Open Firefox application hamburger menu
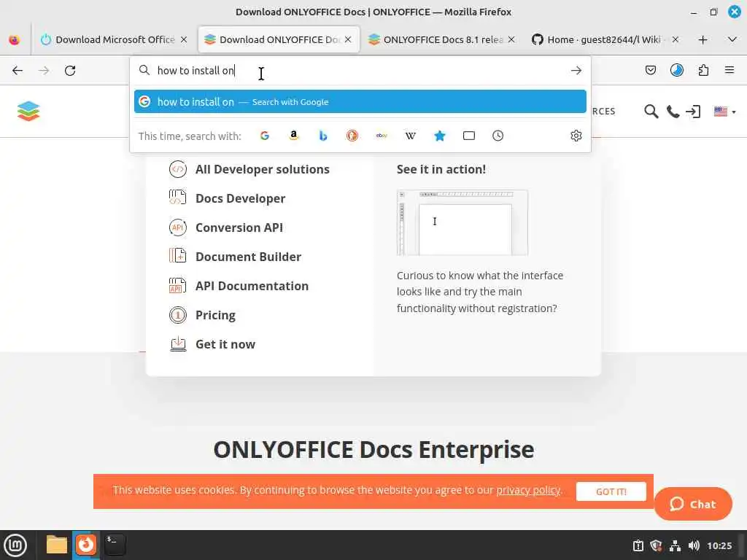 pos(729,71)
